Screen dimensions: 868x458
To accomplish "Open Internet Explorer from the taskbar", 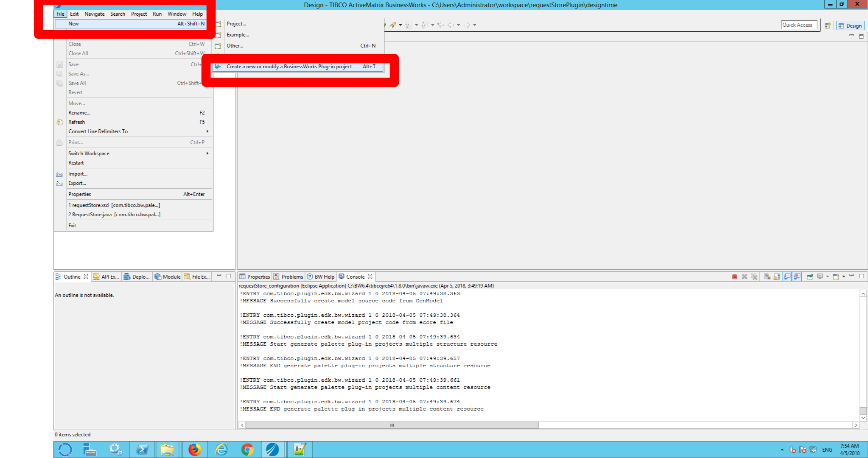I will (x=221, y=450).
